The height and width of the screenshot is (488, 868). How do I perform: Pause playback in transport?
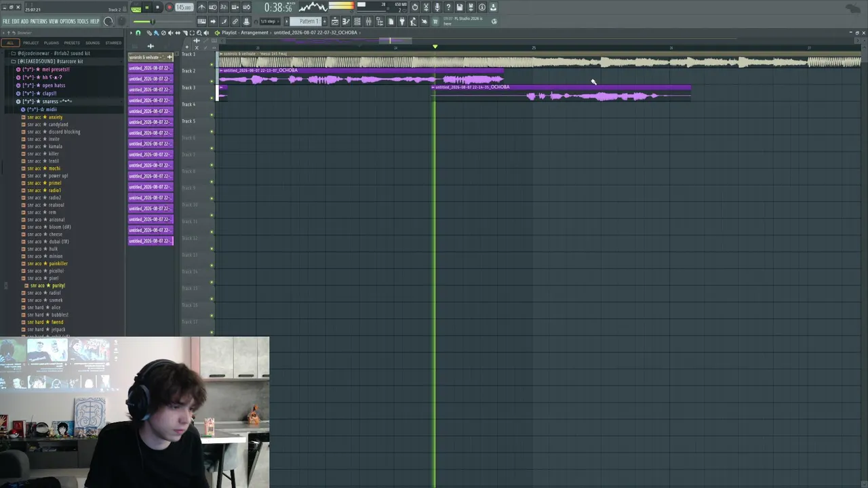147,7
